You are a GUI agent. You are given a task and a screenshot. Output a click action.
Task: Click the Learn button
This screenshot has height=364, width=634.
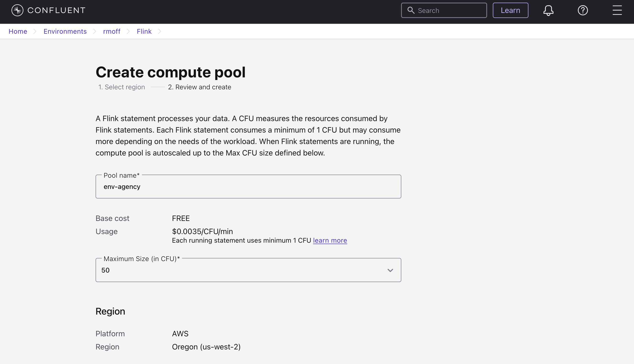510,10
